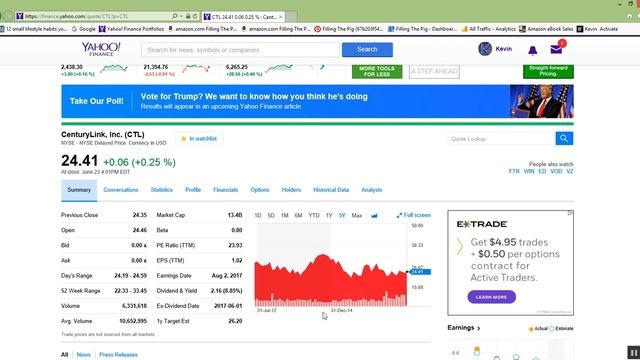Image resolution: width=640 pixels, height=360 pixels.
Task: Close the CTL browser tab
Action: (x=280, y=17)
